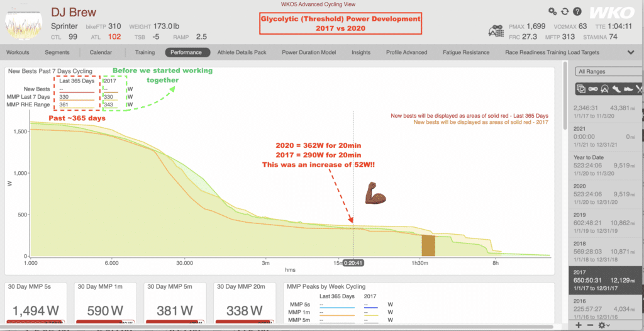The height and width of the screenshot is (331, 644).
Task: Click the MMP 1m orange legend line
Action: [336, 315]
